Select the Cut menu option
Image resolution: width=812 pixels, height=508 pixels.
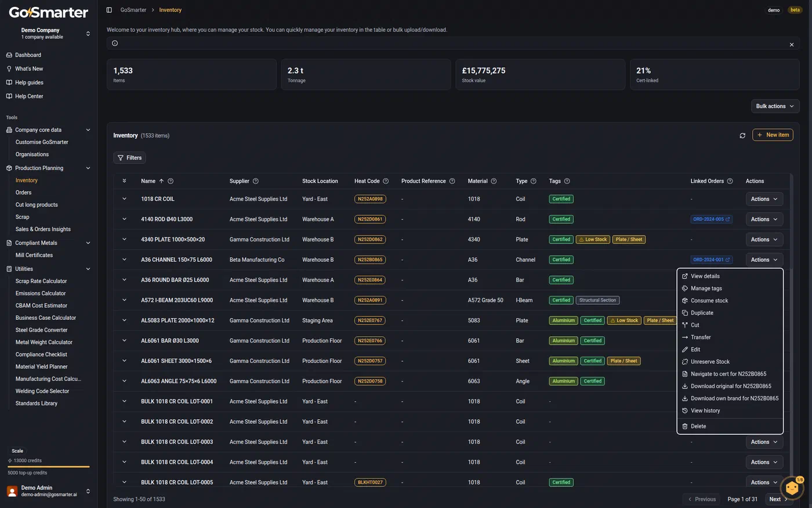tap(730, 325)
